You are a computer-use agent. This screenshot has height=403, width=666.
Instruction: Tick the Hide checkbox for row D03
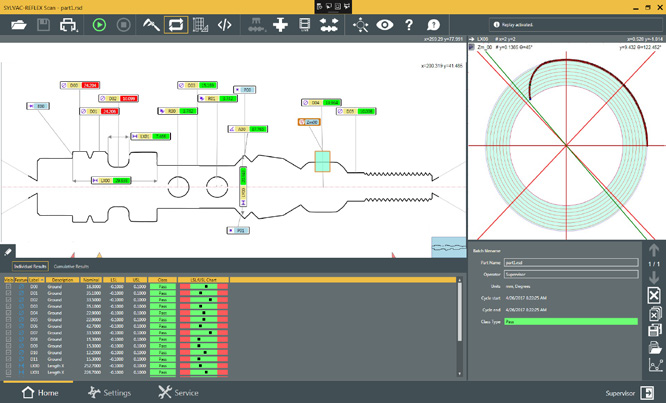coord(9,307)
